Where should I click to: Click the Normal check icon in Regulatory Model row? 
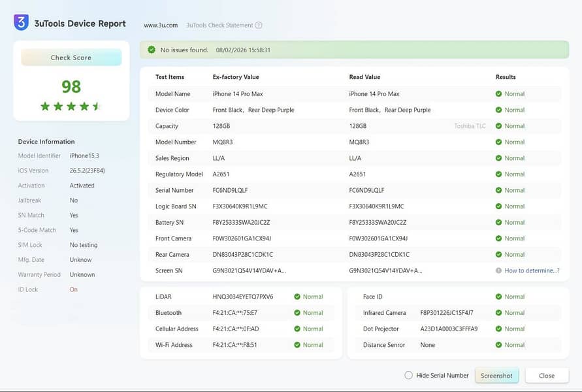(498, 174)
